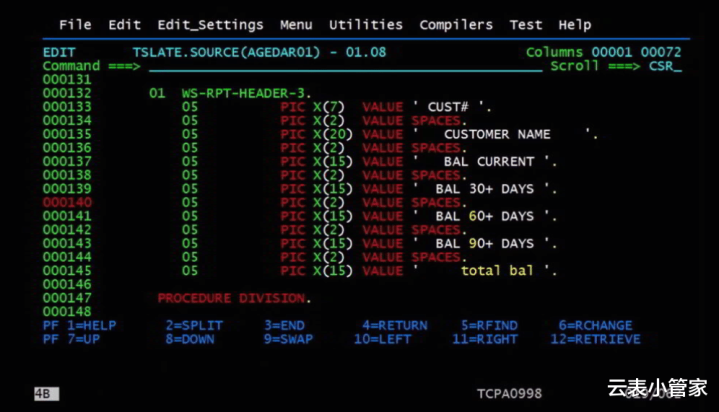Viewport: 719px width, 412px height.
Task: Click the 3=END function key
Action: [284, 325]
